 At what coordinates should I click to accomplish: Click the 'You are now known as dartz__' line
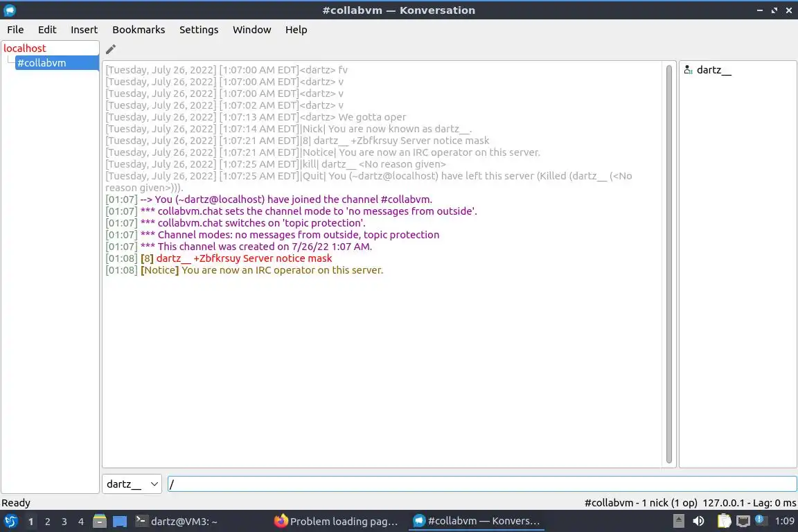pyautogui.click(x=289, y=129)
